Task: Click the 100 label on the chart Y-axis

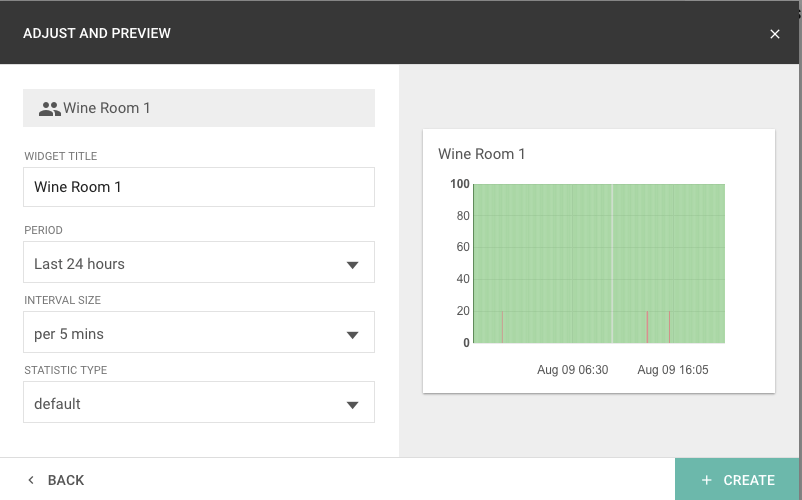Action: point(459,184)
